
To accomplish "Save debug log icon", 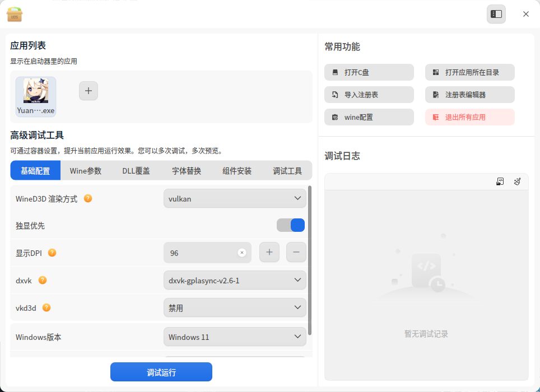I will pyautogui.click(x=500, y=181).
